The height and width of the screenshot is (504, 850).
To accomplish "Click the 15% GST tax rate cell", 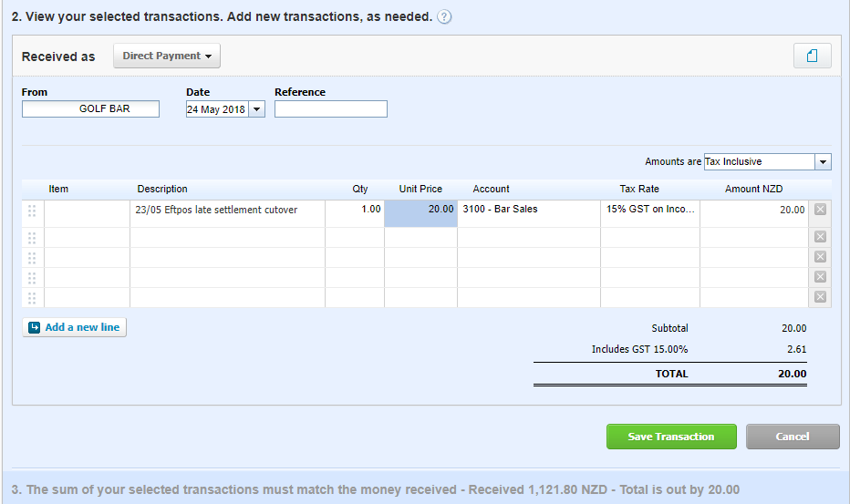I will tap(649, 210).
